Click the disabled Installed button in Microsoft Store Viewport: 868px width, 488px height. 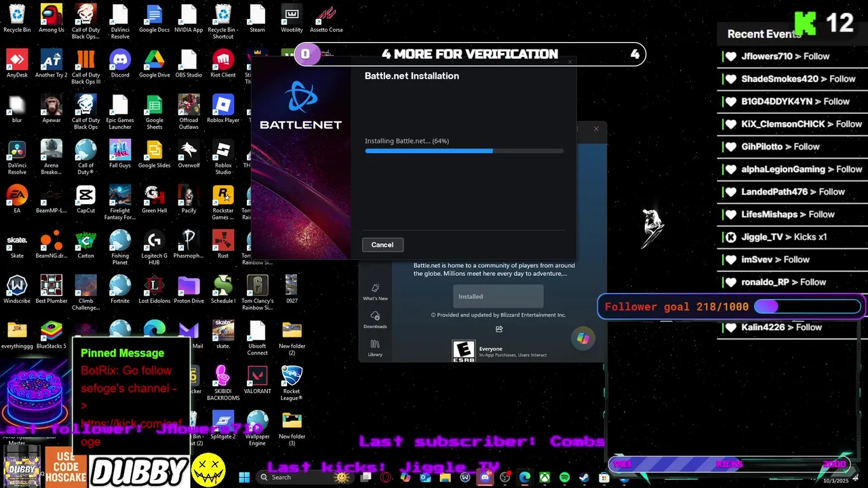coord(498,296)
